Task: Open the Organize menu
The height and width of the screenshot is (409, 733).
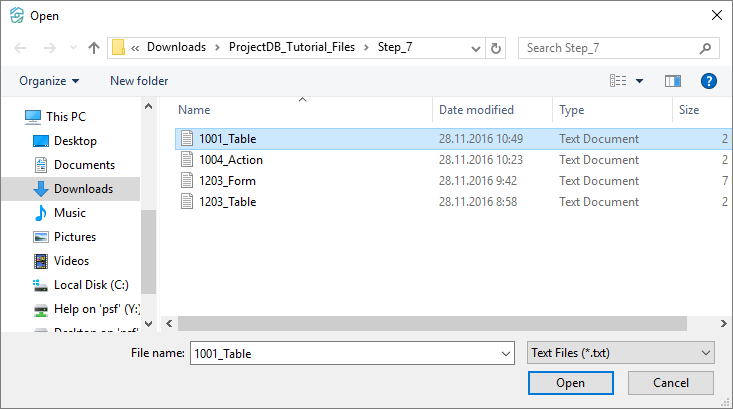Action: 49,81
